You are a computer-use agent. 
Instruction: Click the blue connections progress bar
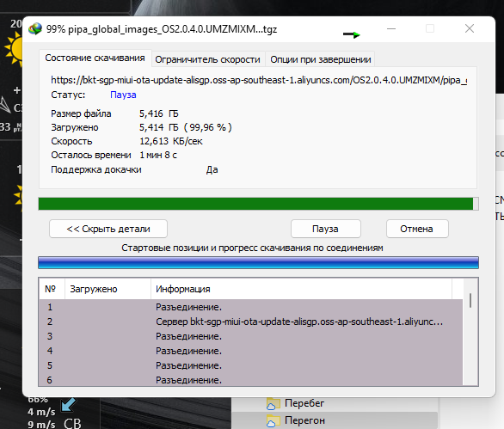[x=258, y=262]
